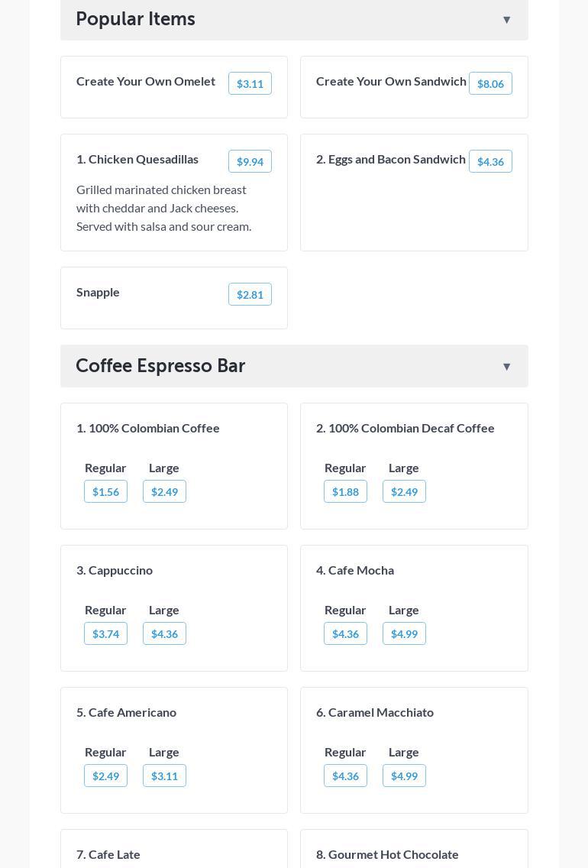Select Regular Cappuccino for $3.74
The height and width of the screenshot is (868, 588).
[x=105, y=634]
